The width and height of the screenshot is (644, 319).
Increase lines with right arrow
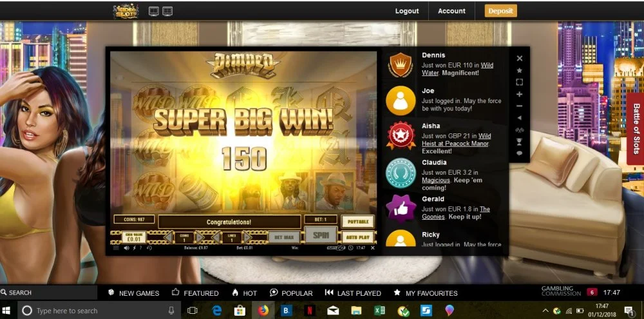[247, 237]
